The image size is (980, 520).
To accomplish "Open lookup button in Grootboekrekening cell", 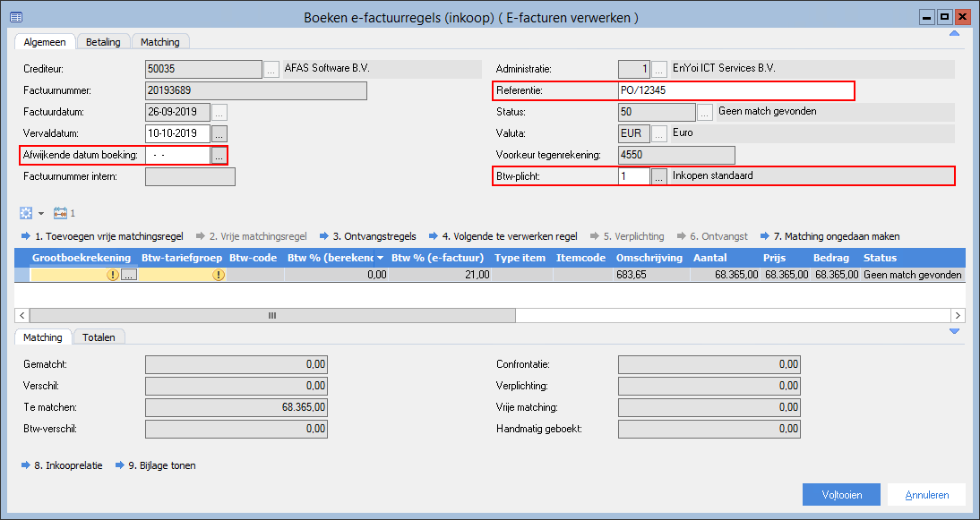I will pyautogui.click(x=129, y=275).
